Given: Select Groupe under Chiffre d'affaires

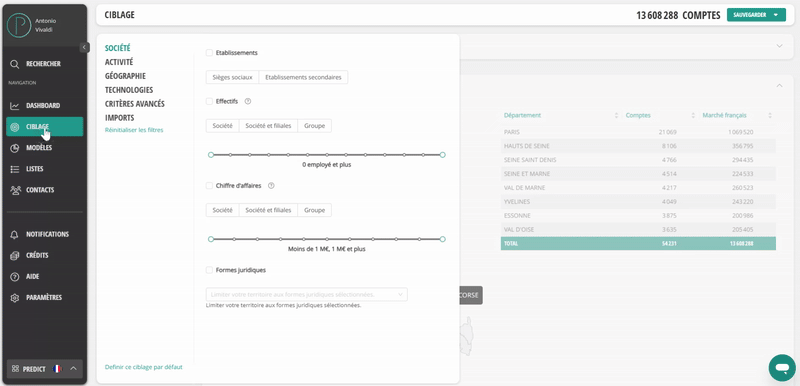Looking at the screenshot, I should [314, 210].
